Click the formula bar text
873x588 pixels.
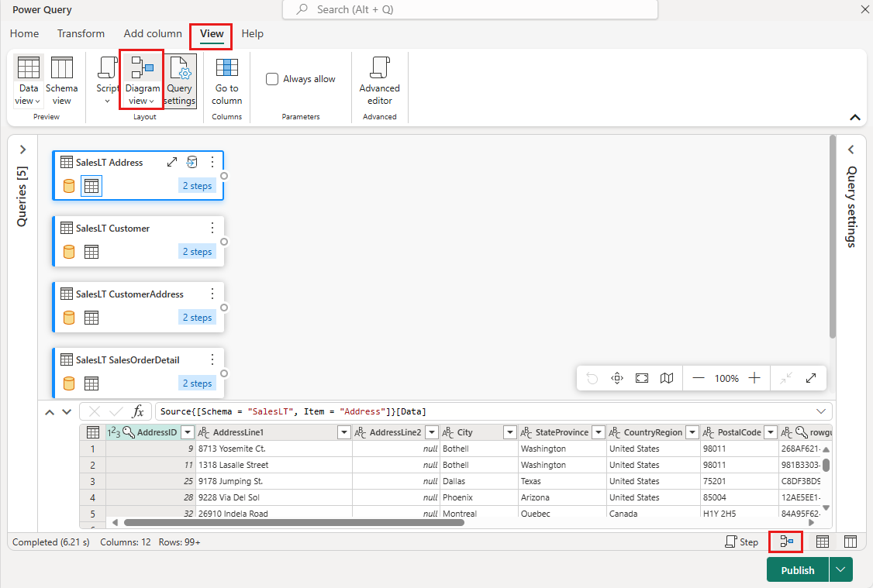tap(293, 411)
